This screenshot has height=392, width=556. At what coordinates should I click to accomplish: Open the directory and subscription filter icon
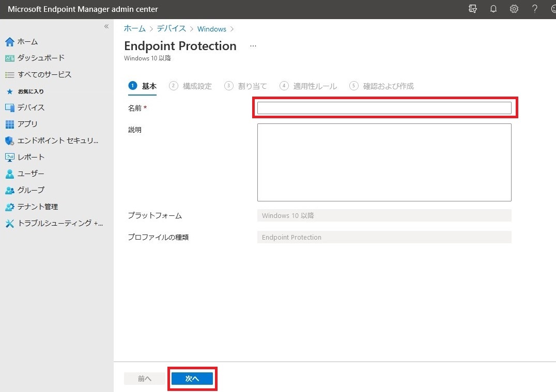(472, 9)
